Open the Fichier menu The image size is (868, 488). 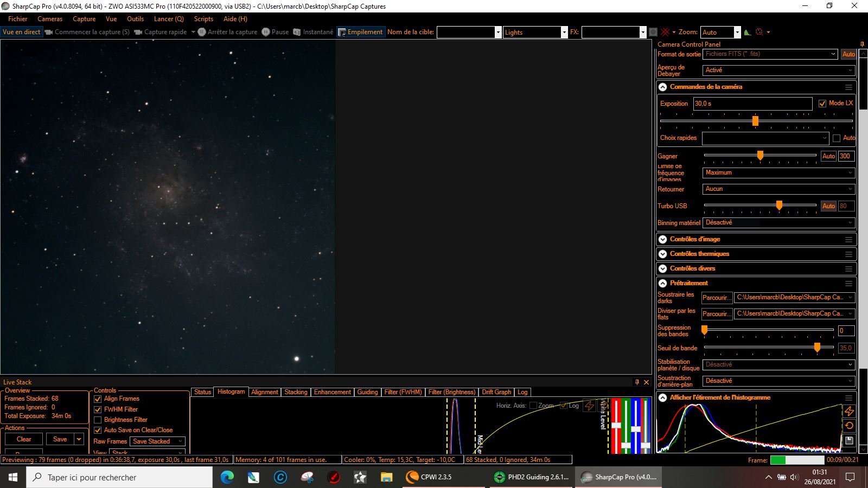(17, 19)
